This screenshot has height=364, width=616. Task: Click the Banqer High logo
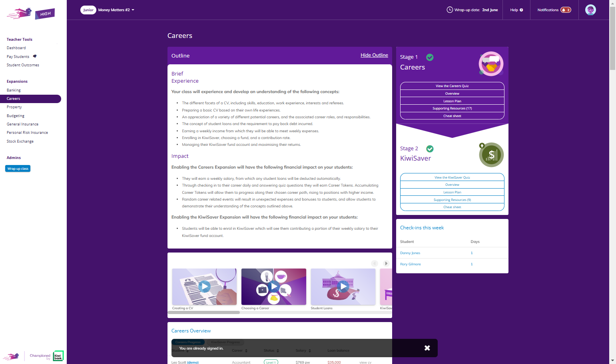(31, 14)
